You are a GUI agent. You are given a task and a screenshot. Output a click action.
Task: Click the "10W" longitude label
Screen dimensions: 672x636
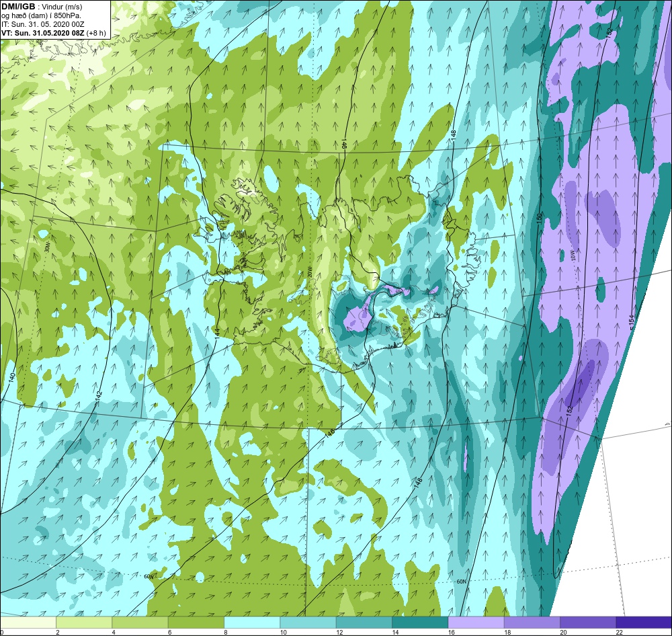point(572,255)
